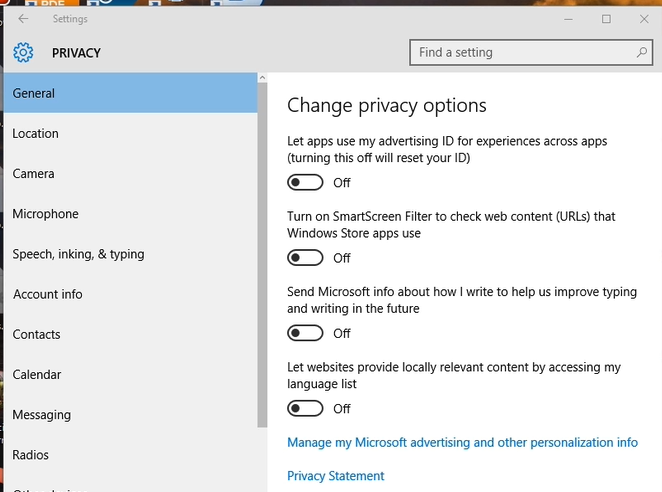Screen dimensions: 662x492
Task: Open the Location privacy settings
Action: click(130, 134)
